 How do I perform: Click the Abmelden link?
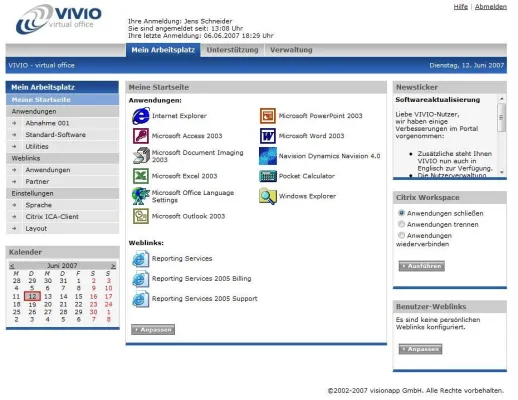pyautogui.click(x=491, y=7)
